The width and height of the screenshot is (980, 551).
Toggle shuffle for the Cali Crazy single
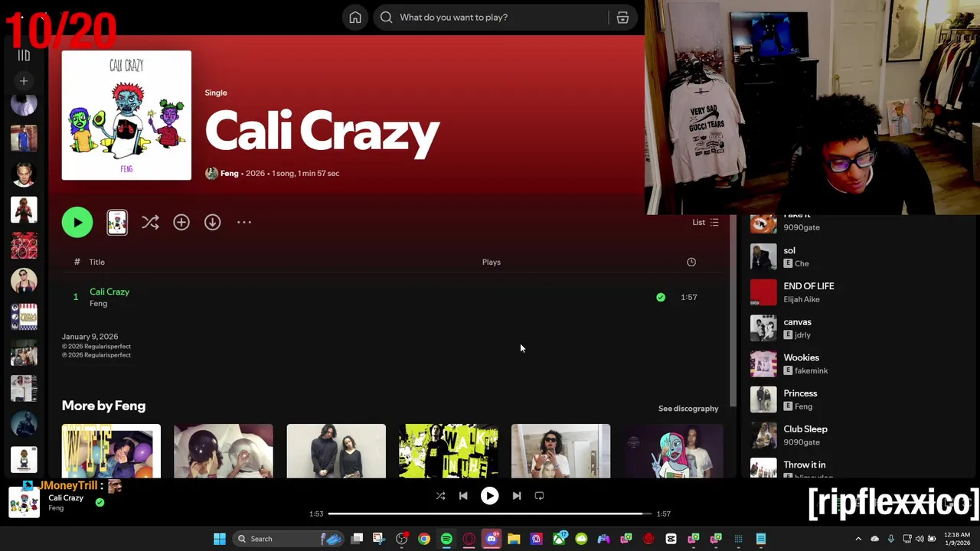(x=150, y=222)
